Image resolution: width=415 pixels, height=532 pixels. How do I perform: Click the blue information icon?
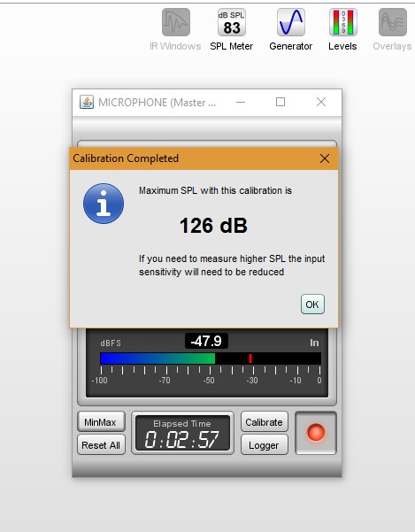(104, 204)
